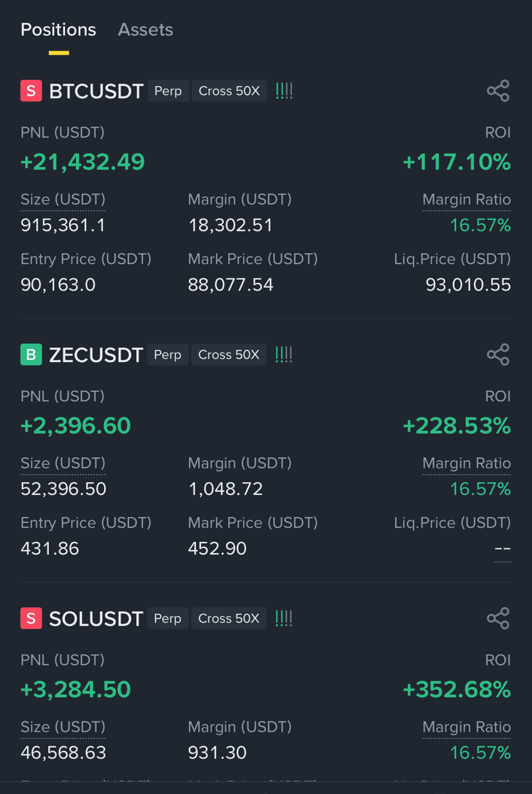The height and width of the screenshot is (794, 532).
Task: Tap the ZECUSDT signal bars indicator
Action: [284, 354]
